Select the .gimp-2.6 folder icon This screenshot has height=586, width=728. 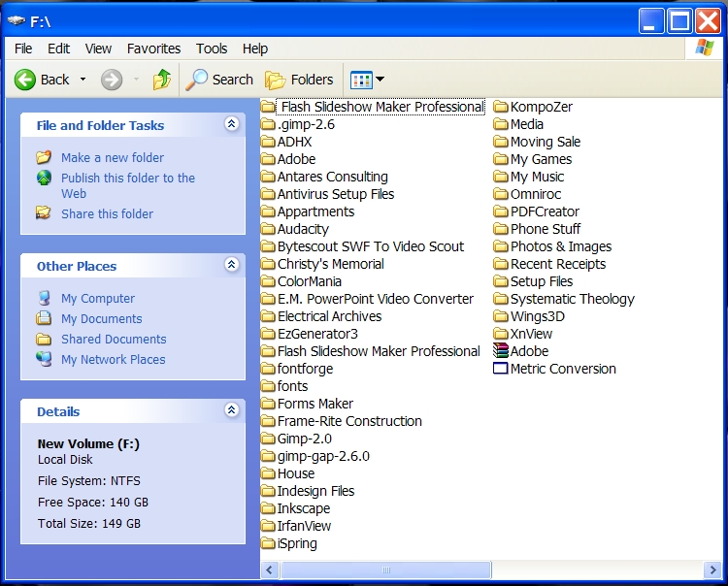tap(268, 124)
